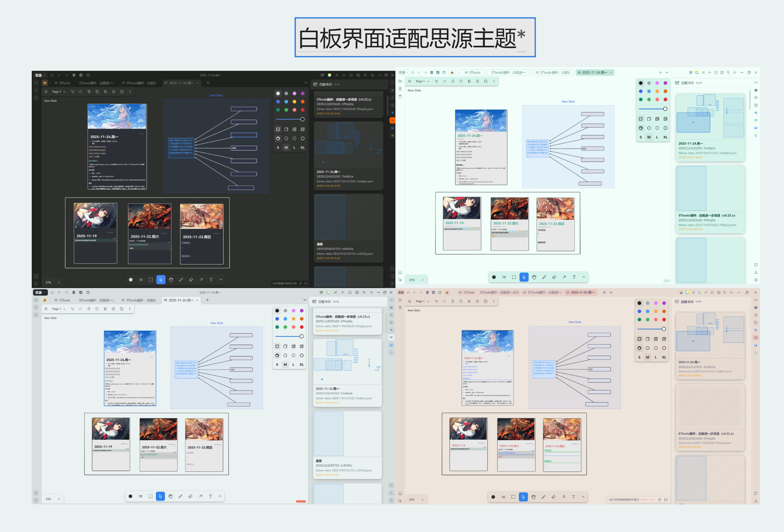Image resolution: width=784 pixels, height=532 pixels.
Task: Choose size S in mint-green style panel
Action: point(641,137)
